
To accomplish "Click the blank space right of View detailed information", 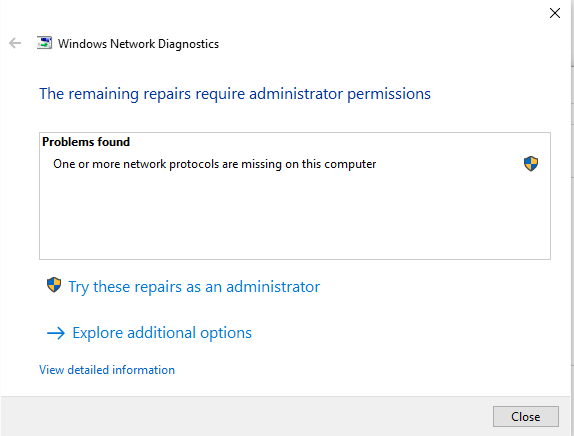I will [x=366, y=370].
